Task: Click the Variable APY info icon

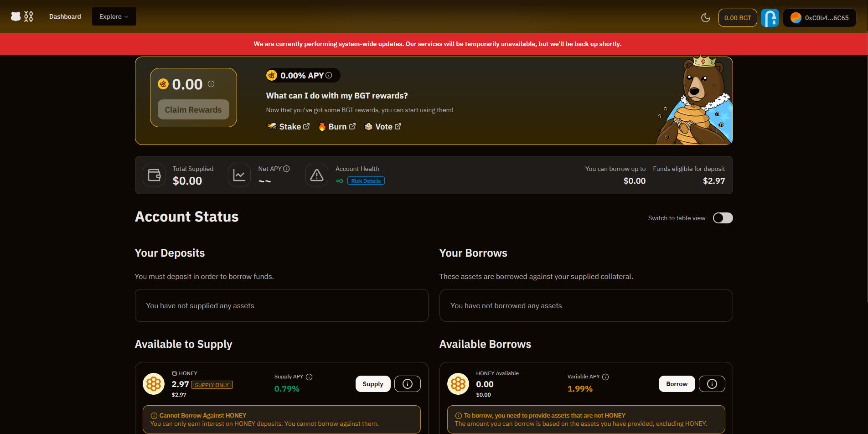Action: coord(605,377)
